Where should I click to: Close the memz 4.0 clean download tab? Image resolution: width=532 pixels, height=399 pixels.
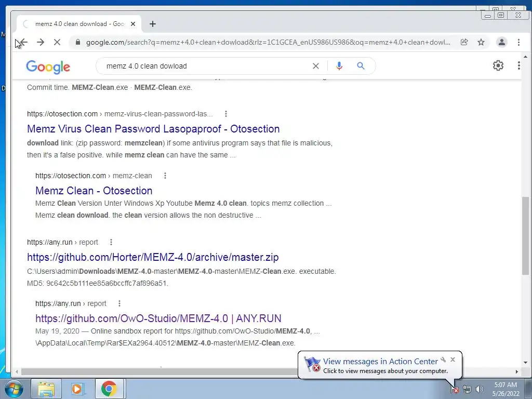point(133,24)
